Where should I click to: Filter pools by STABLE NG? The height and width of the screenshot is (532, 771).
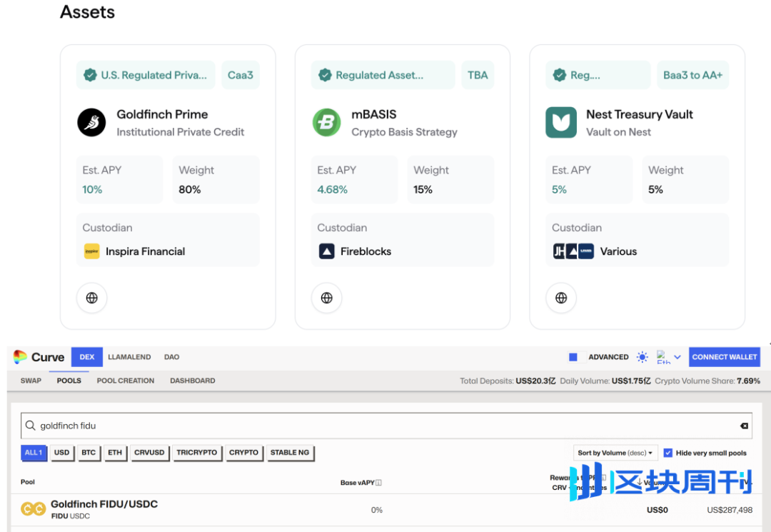(x=290, y=452)
